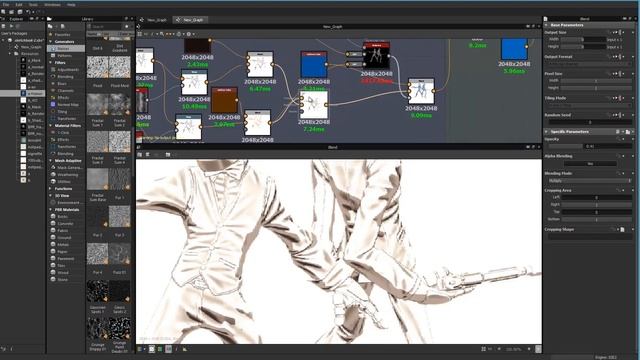Screen dimensions: 640x360
Task: Expand the Functions category in Library
Action: tap(51, 189)
